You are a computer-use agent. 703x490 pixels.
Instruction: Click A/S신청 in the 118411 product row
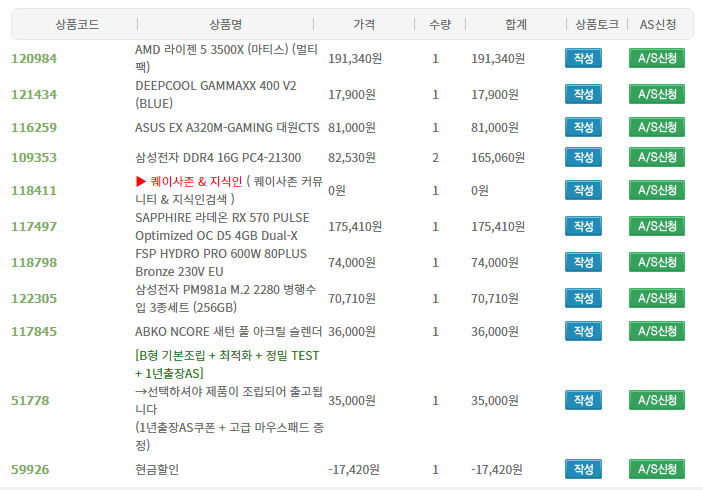[657, 190]
